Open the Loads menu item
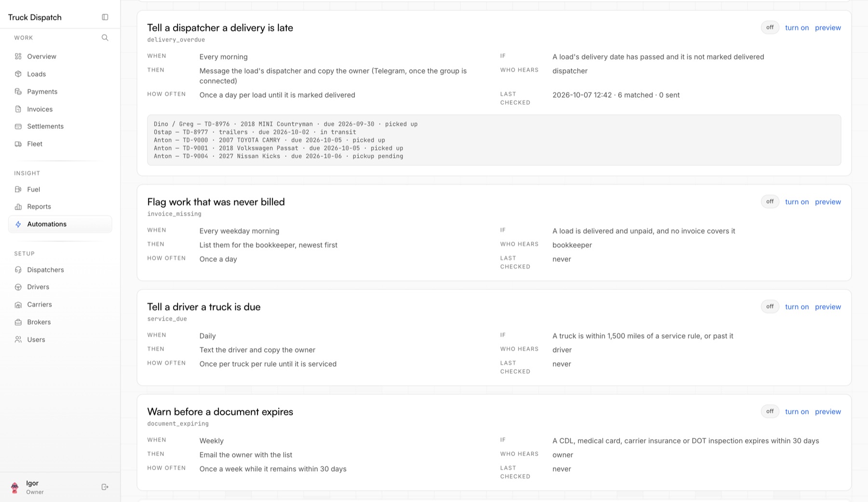The image size is (868, 502). click(x=60, y=74)
